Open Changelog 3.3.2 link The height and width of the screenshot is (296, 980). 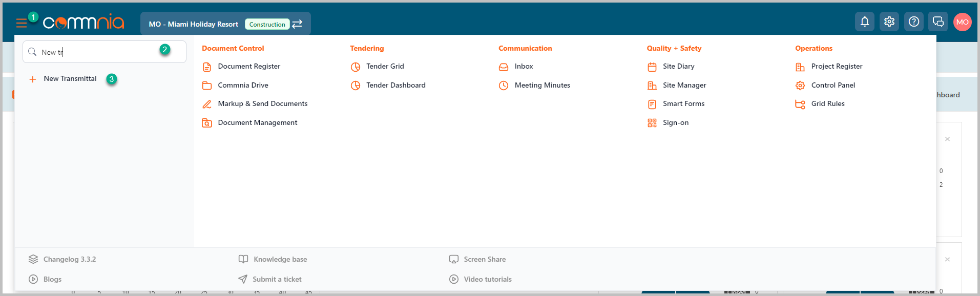tap(70, 260)
